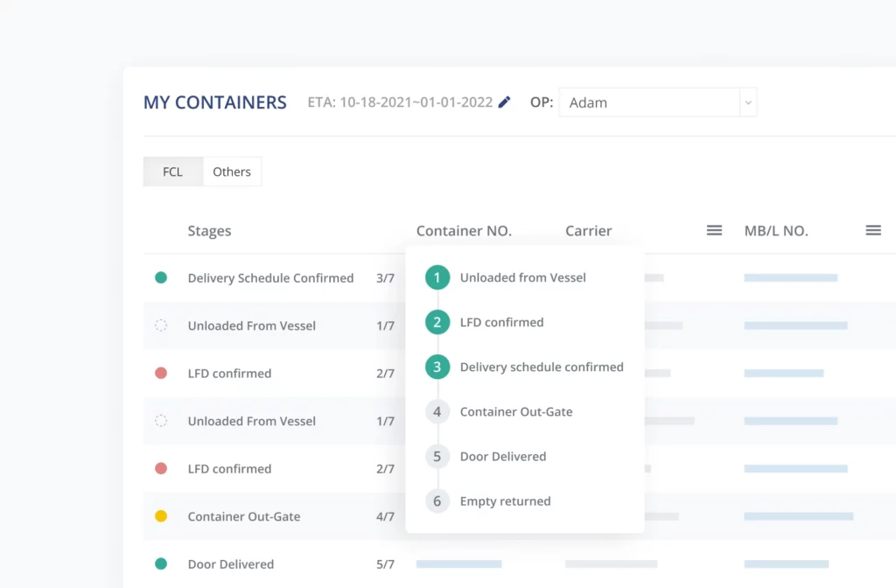Click step 1 circle Unloaded from Vessel
896x588 pixels.
tap(437, 278)
